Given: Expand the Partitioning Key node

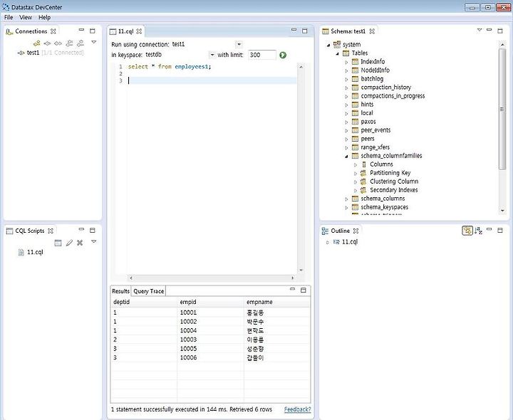Looking at the screenshot, I should point(356,173).
